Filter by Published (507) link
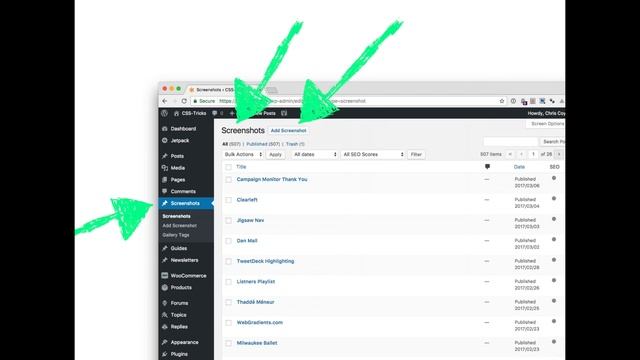The image size is (640, 360). click(x=263, y=144)
